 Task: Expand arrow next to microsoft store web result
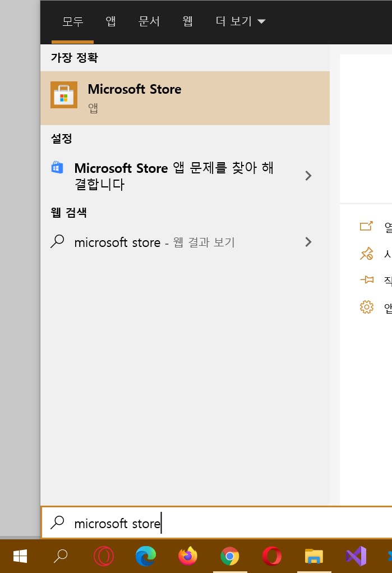click(308, 242)
